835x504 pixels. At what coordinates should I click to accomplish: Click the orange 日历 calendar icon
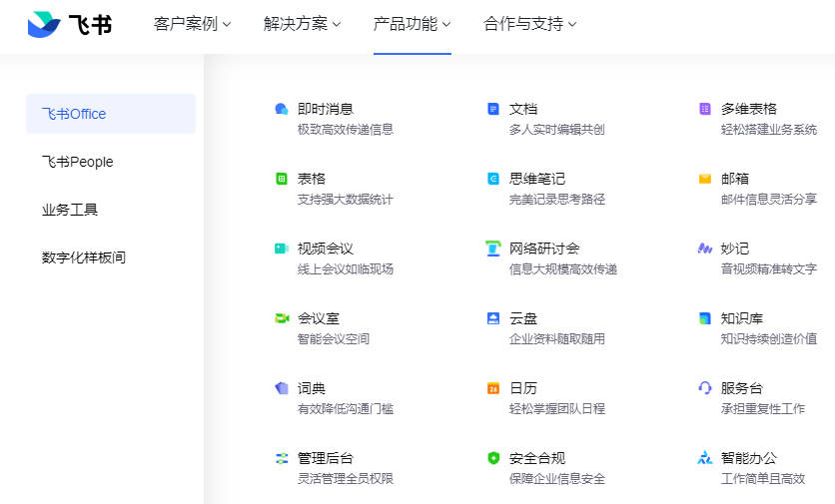(x=493, y=388)
